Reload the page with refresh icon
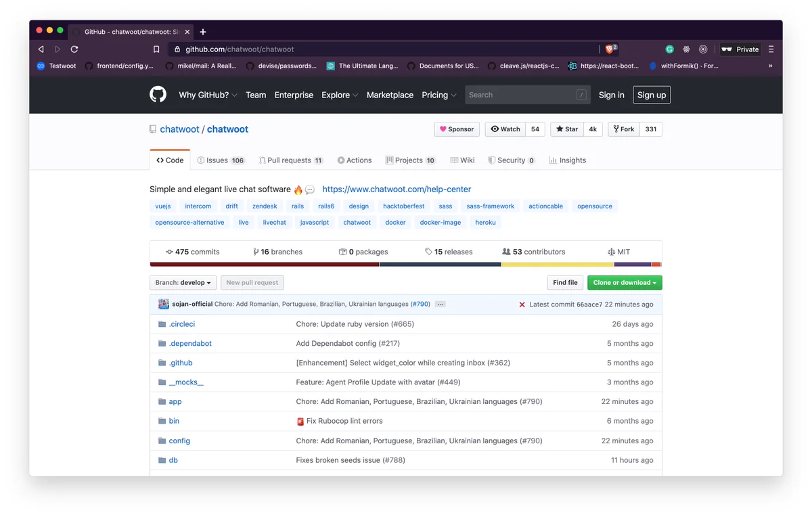Image resolution: width=812 pixels, height=515 pixels. click(x=74, y=49)
